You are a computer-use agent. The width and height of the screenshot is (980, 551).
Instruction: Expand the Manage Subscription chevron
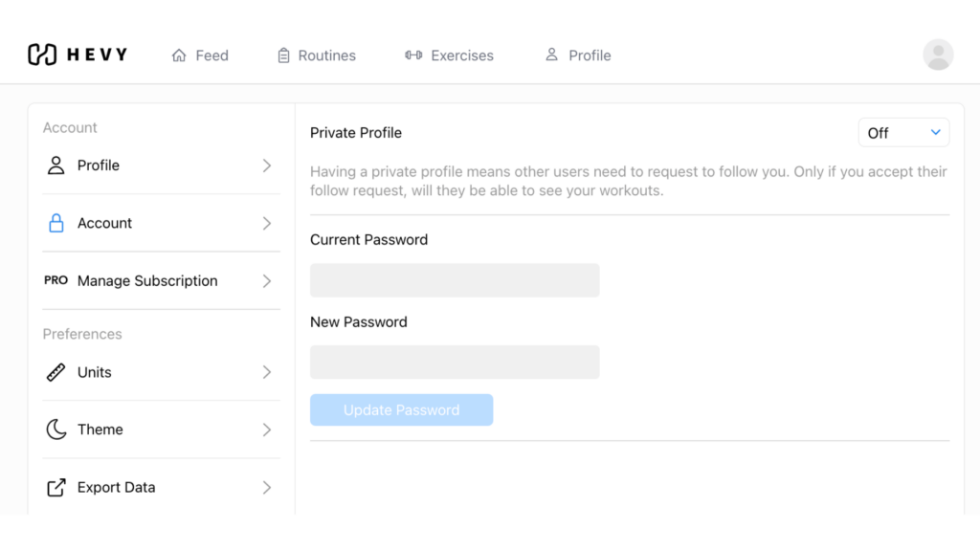point(267,281)
